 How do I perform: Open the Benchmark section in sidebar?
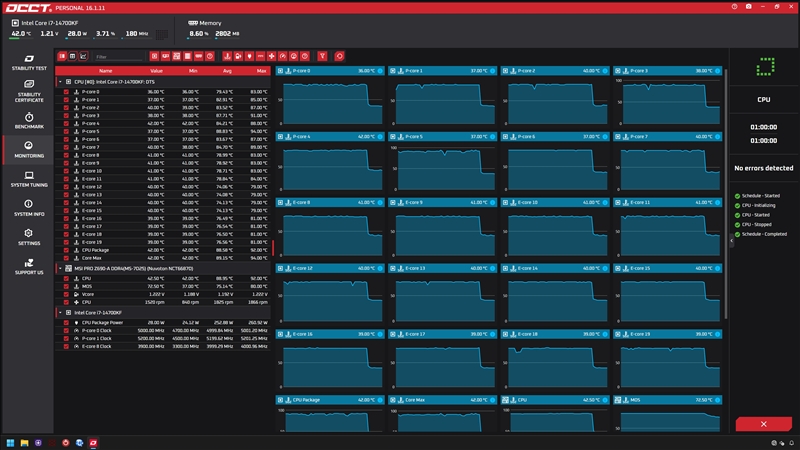point(29,121)
